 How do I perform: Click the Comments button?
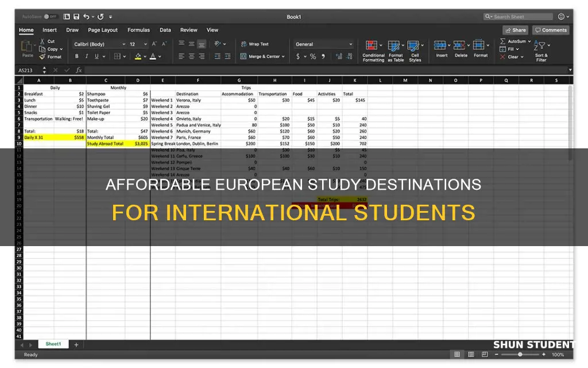(x=551, y=30)
